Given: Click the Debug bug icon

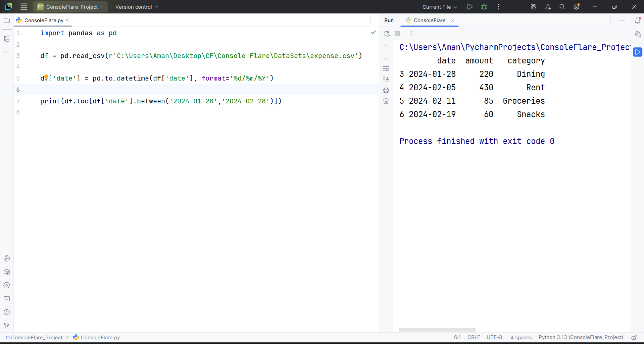Looking at the screenshot, I should pyautogui.click(x=484, y=7).
